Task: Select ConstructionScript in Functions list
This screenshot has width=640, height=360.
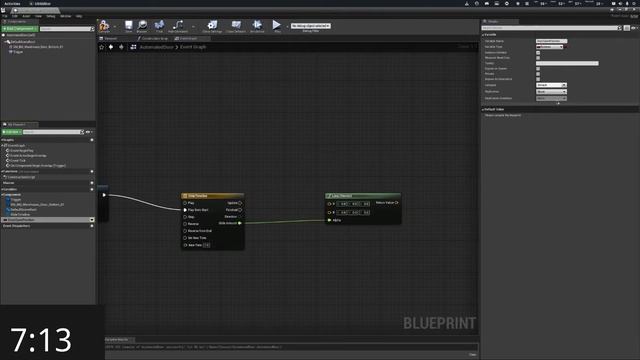Action: [21, 177]
